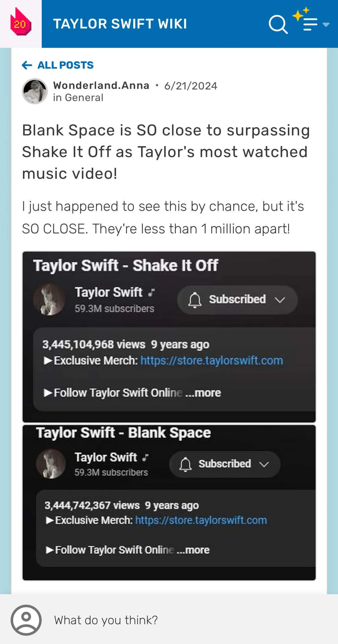Open the wiki search icon
The image size is (338, 644).
click(x=278, y=24)
